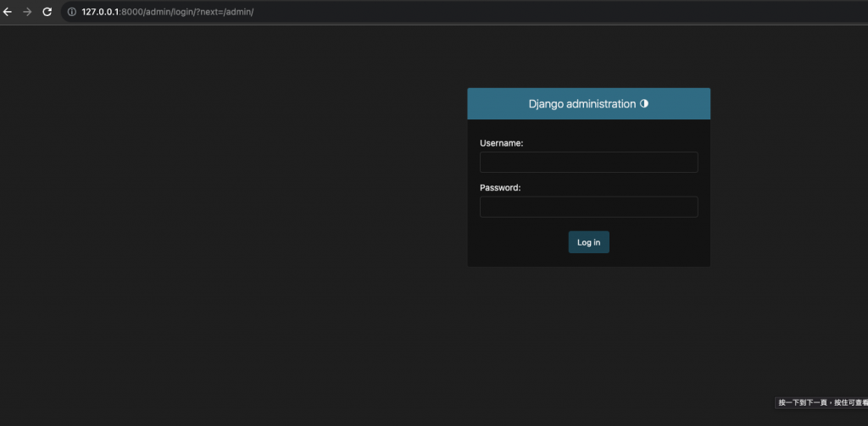Image resolution: width=868 pixels, height=426 pixels.
Task: Submit with the Log in button
Action: 588,242
